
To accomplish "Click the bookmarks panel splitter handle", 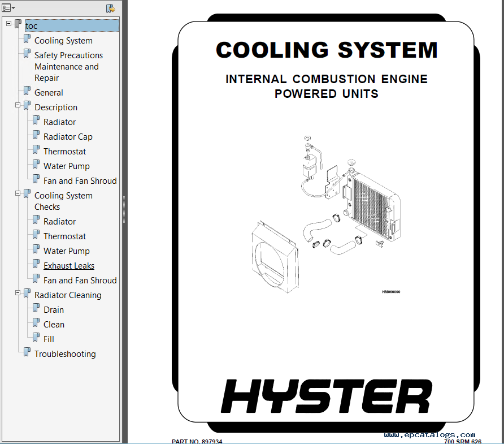I will 124,209.
